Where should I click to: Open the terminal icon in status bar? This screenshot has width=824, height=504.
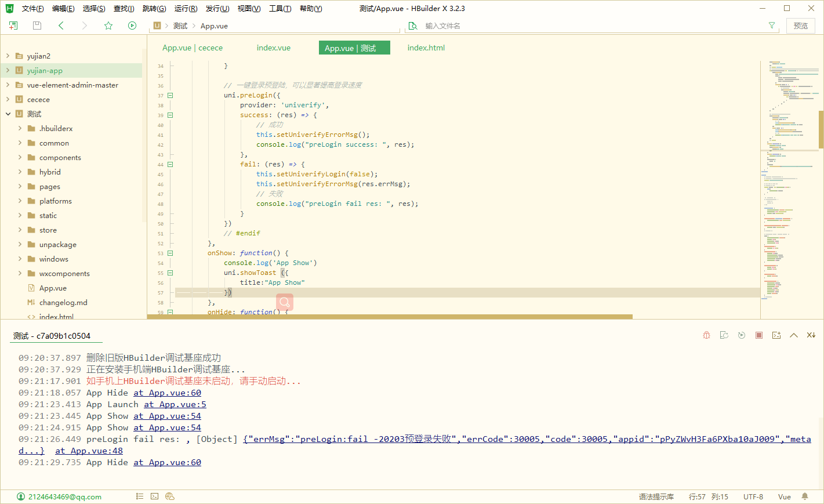154,496
